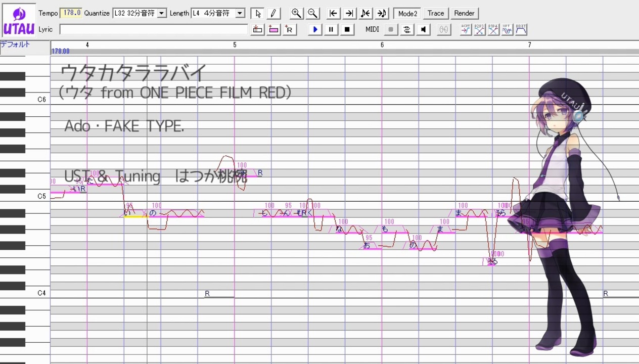Jump to the start with left-bar arrow
Image resolution: width=639 pixels, height=364 pixels.
[333, 13]
